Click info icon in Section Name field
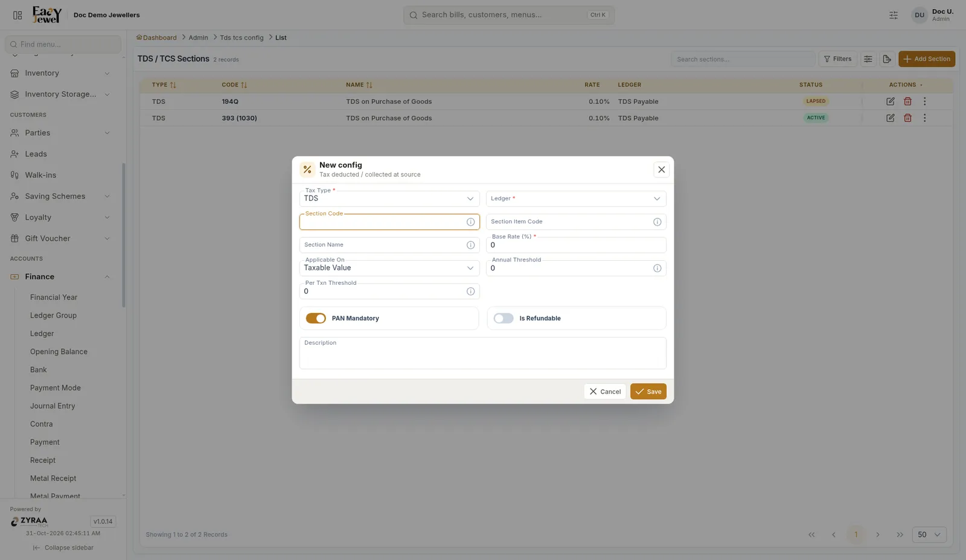Viewport: 966px width, 560px height. [x=470, y=245]
